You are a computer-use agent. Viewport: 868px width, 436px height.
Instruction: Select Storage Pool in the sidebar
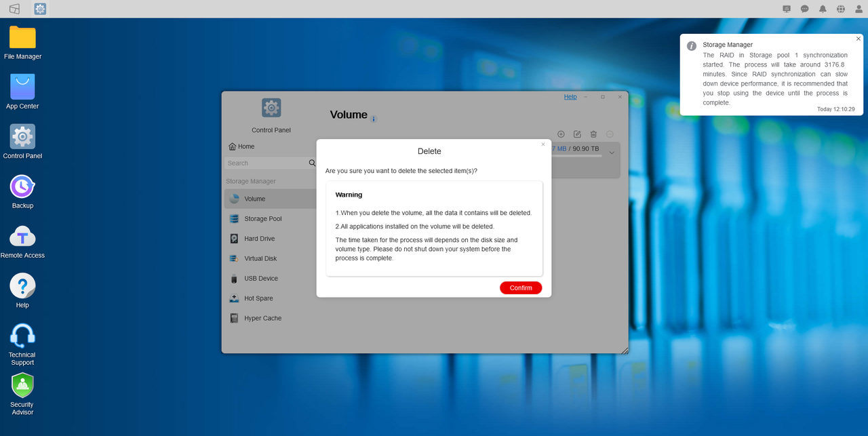(x=271, y=218)
